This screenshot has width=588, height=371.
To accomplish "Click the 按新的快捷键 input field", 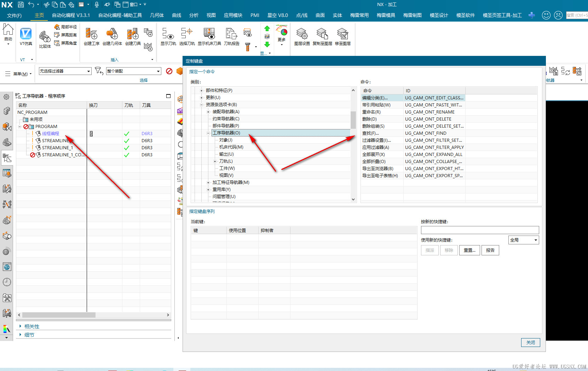I will click(480, 230).
